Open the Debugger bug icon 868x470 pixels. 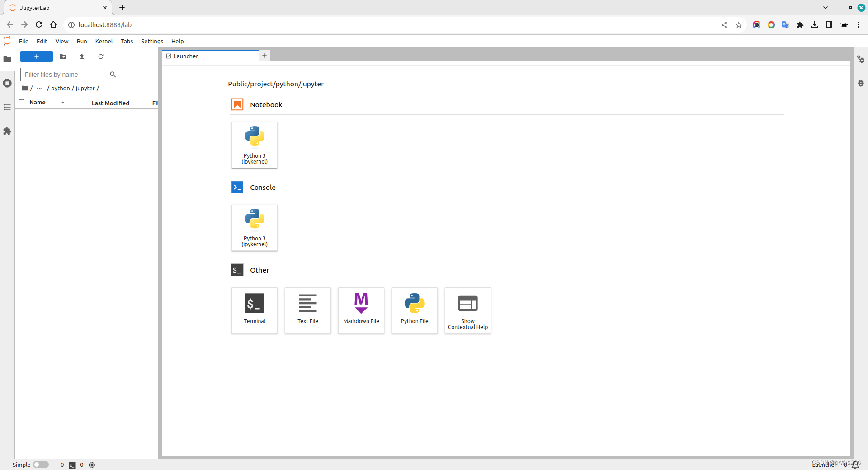[861, 83]
